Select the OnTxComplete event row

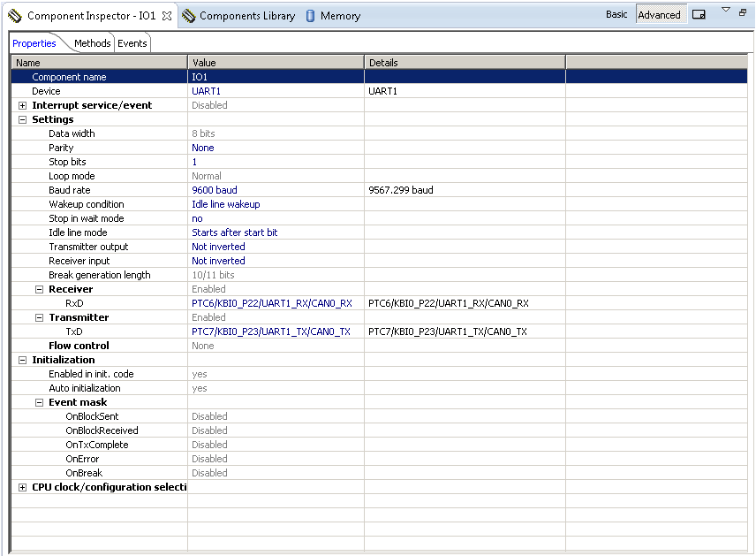[379, 445]
